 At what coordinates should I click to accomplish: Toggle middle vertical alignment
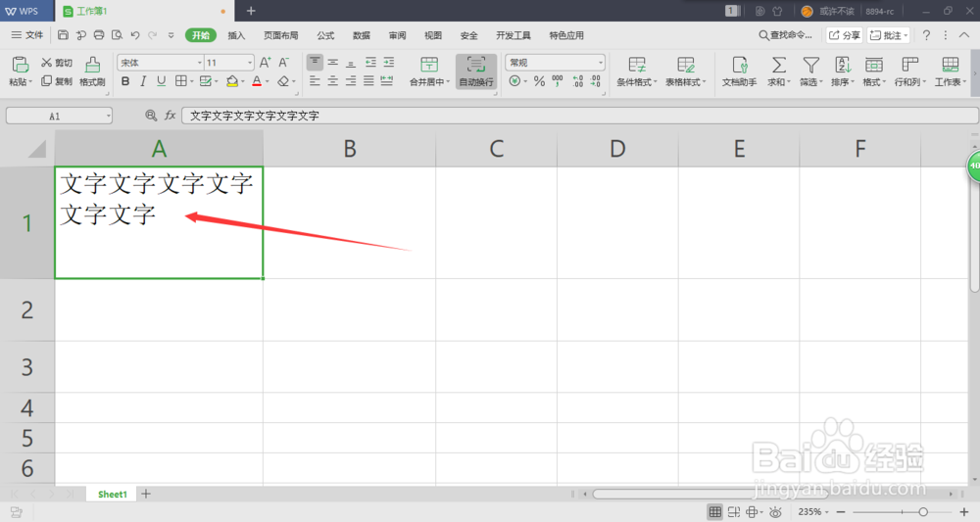[x=333, y=62]
